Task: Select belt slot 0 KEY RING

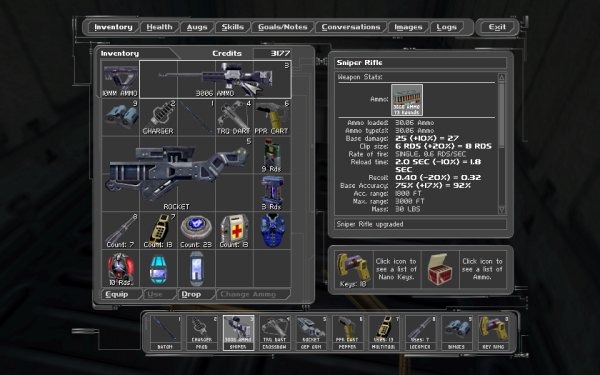Action: click(493, 333)
